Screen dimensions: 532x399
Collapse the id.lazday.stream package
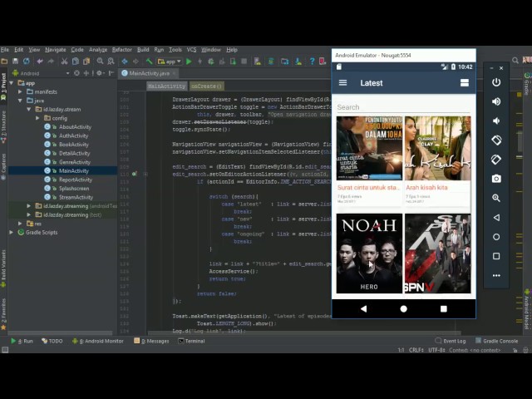[x=29, y=110]
